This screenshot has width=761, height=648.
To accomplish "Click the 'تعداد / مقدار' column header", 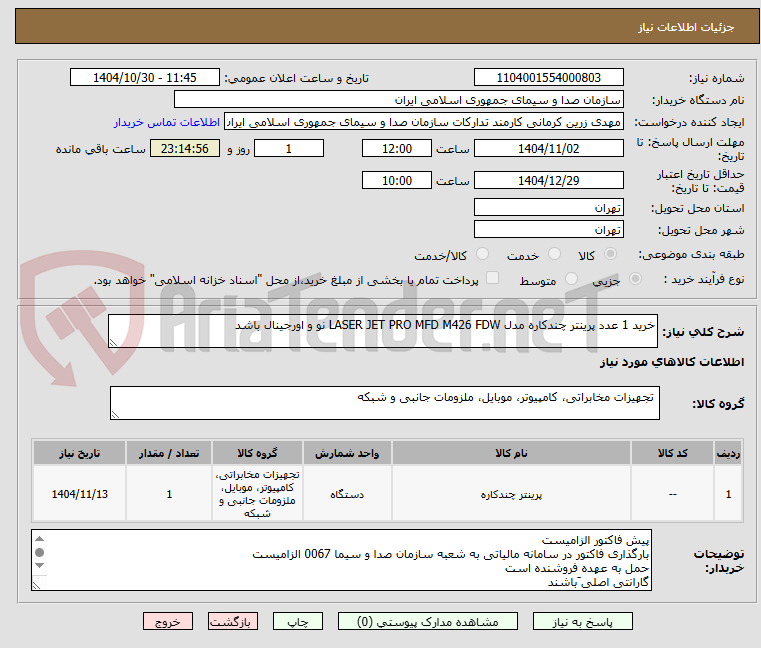I will [x=169, y=453].
